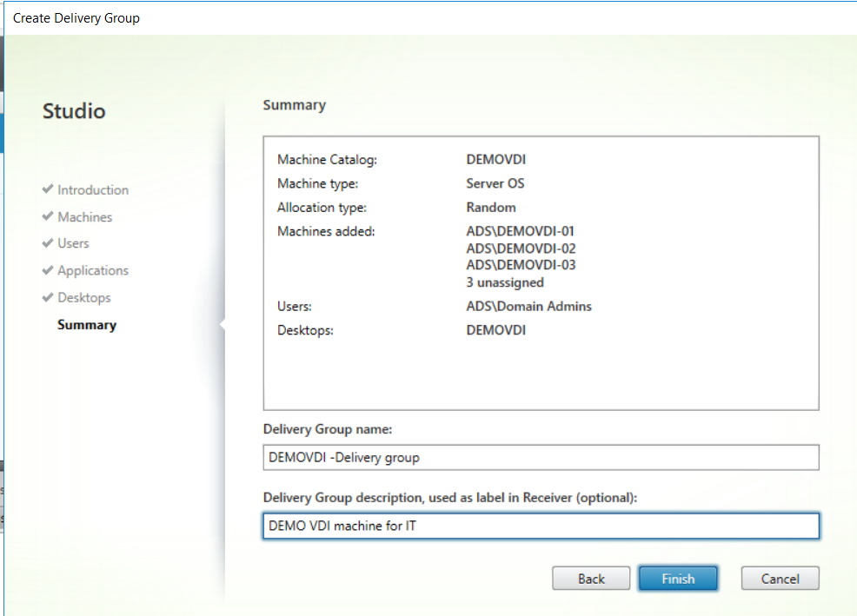Click the 'Create Delivery Group' window title
This screenshot has width=857, height=616.
tap(76, 18)
